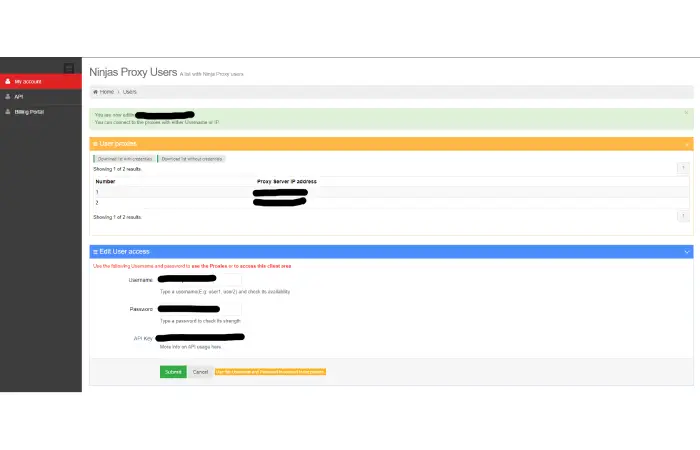Go to Billing Portal in sidebar

click(41, 112)
